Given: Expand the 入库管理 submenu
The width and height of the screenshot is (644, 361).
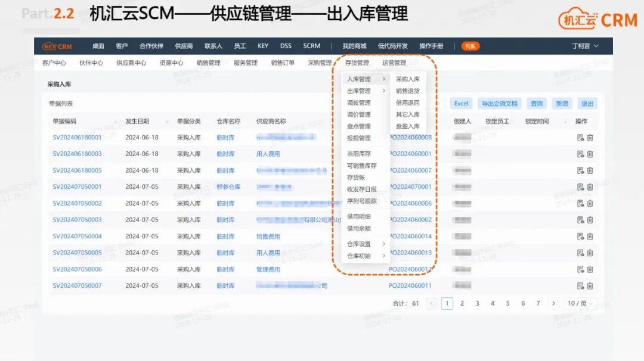Looking at the screenshot, I should pyautogui.click(x=360, y=78).
